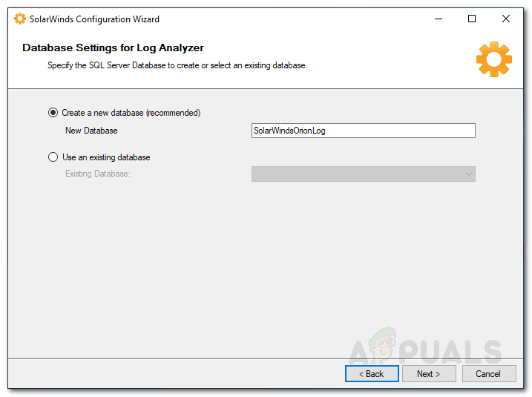Click the Specify the SQL Server Database description
532x397 pixels.
point(177,65)
